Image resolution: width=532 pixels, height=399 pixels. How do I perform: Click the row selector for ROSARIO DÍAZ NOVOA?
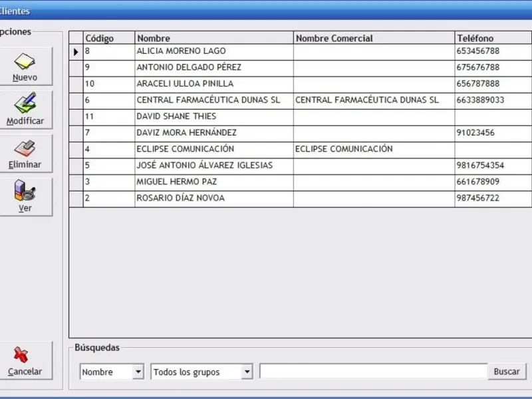[x=76, y=199]
